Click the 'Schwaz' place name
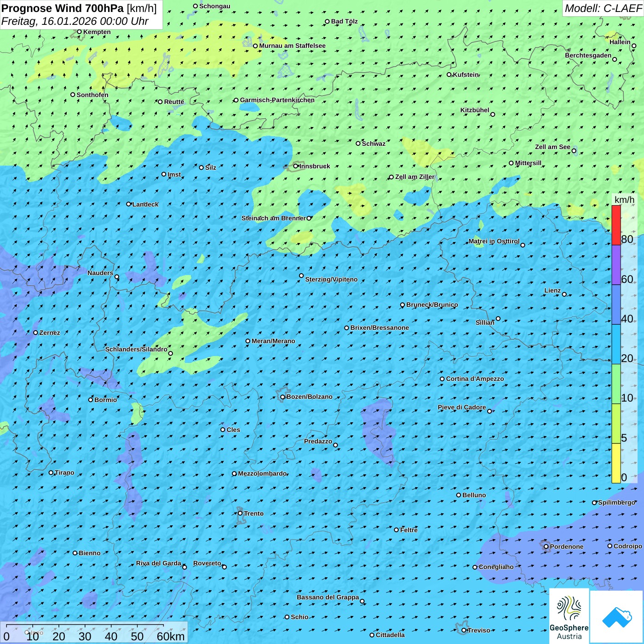The width and height of the screenshot is (644, 644). coord(374,144)
